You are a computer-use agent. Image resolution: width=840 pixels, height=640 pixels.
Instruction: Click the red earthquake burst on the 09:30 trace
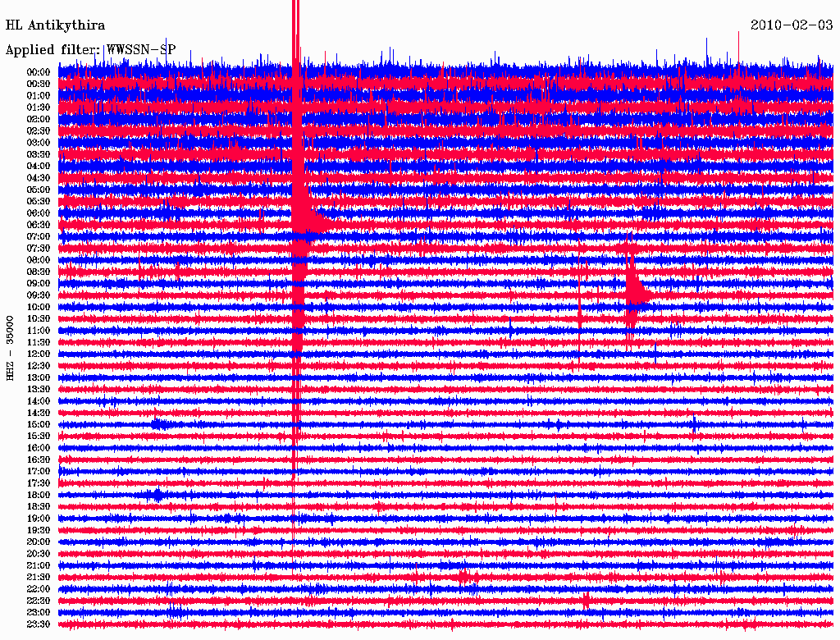(x=637, y=294)
